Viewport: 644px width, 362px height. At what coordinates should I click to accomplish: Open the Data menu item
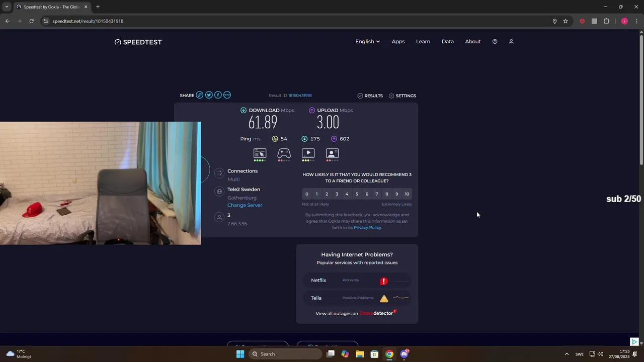448,42
